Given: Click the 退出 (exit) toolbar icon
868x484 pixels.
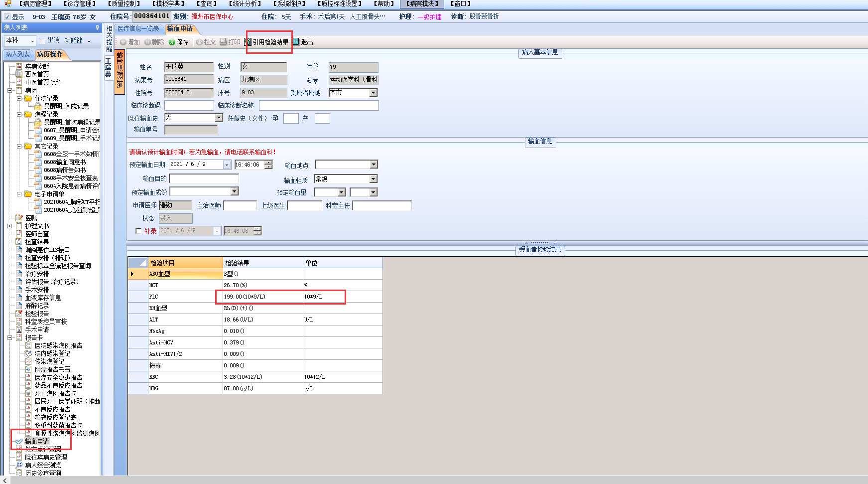Looking at the screenshot, I should 296,41.
